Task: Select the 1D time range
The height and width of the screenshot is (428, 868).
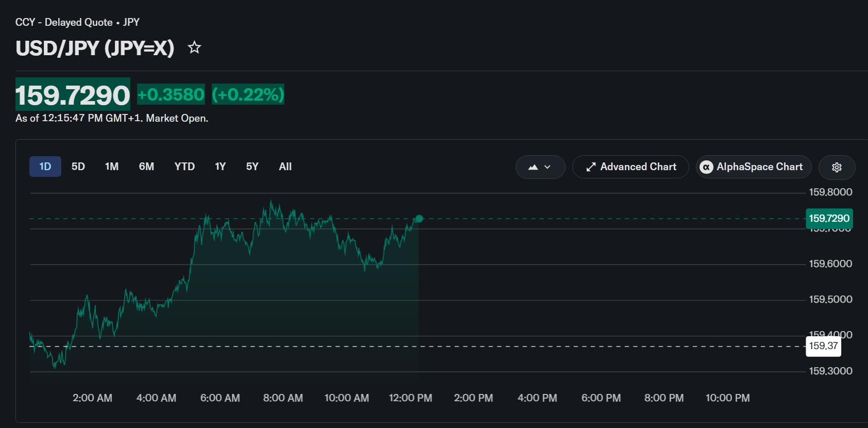Action: pos(45,167)
